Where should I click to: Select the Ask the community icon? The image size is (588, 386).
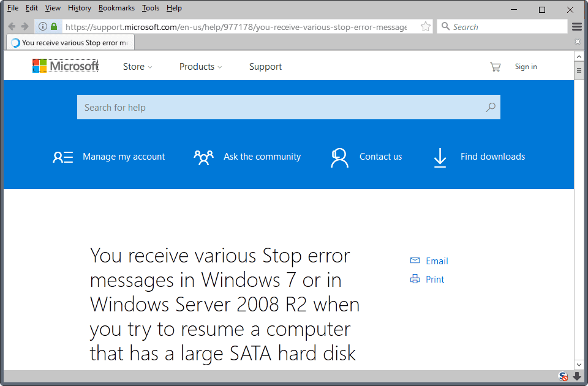[203, 157]
